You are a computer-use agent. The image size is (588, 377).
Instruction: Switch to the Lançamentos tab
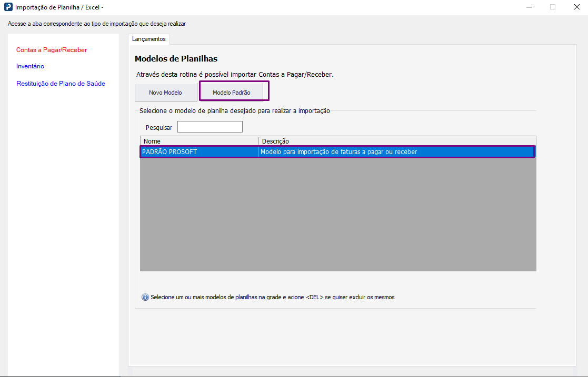[149, 39]
